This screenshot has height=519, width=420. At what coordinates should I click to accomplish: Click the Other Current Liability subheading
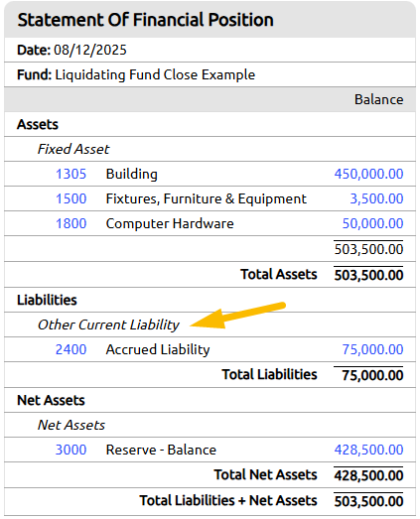click(108, 324)
